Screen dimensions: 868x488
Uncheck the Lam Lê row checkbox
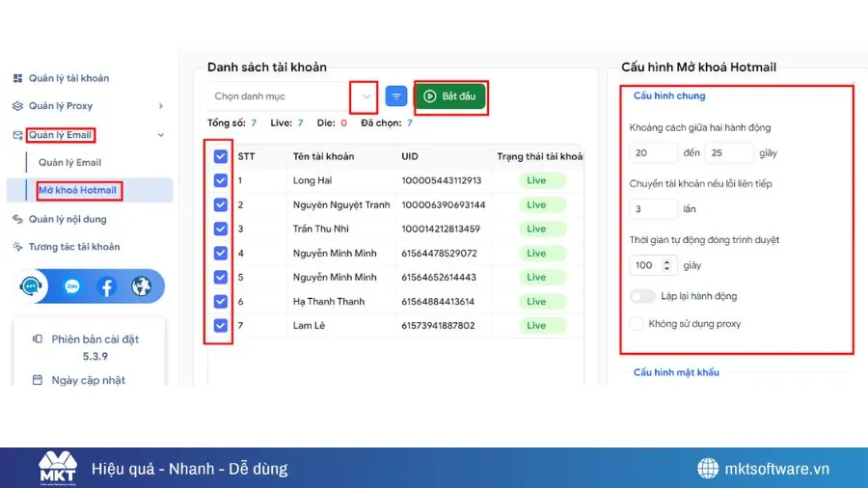click(x=220, y=325)
